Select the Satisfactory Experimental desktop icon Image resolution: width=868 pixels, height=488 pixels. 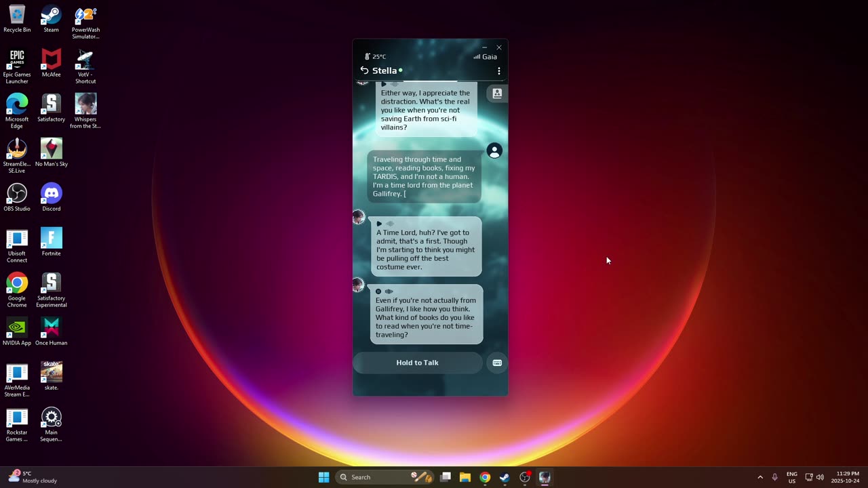click(x=51, y=290)
